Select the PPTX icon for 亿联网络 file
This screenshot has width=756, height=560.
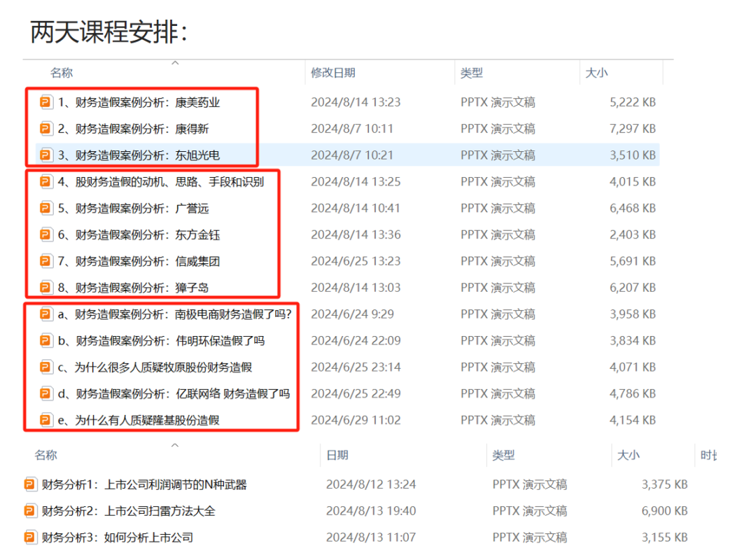[45, 394]
